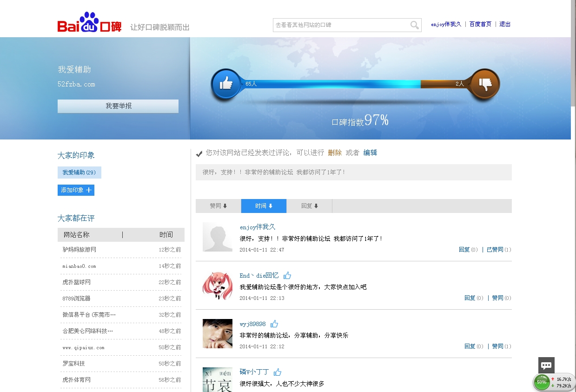Viewport: 576px width, 392px height.
Task: Sort comments by 赞同
Action: (x=218, y=206)
